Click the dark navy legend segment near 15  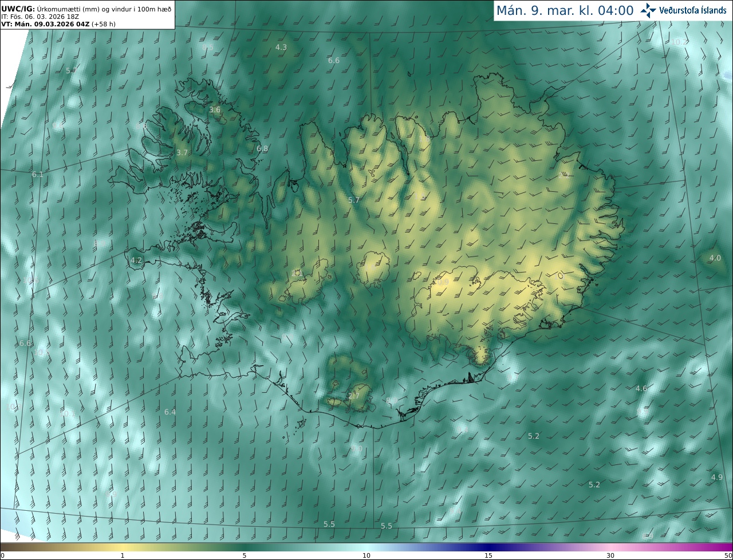click(x=488, y=547)
